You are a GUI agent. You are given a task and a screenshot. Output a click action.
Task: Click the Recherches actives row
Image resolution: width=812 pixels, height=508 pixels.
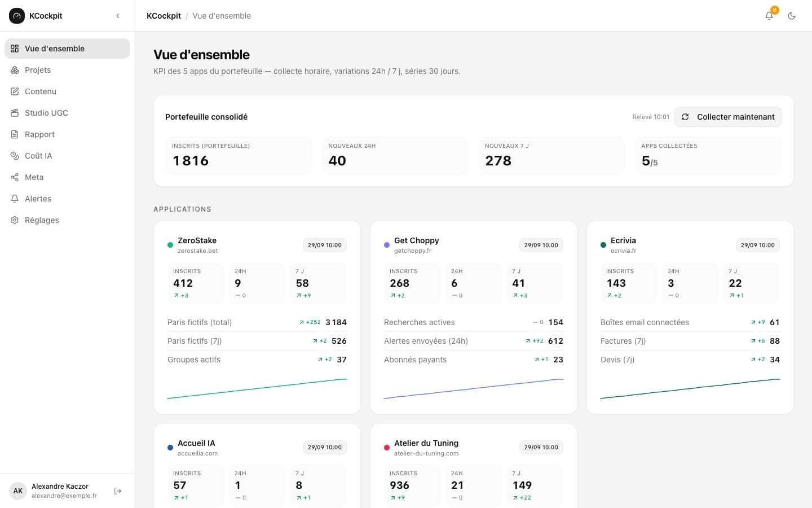point(474,322)
